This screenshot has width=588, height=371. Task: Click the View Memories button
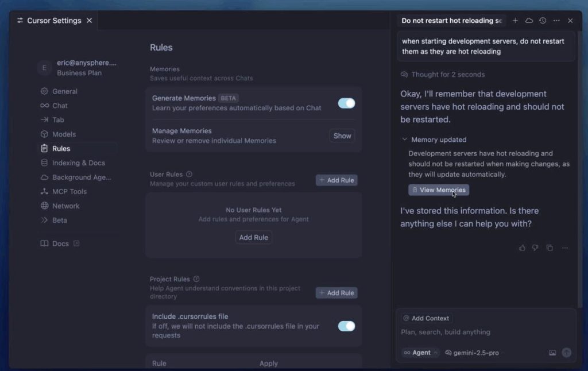click(x=439, y=190)
